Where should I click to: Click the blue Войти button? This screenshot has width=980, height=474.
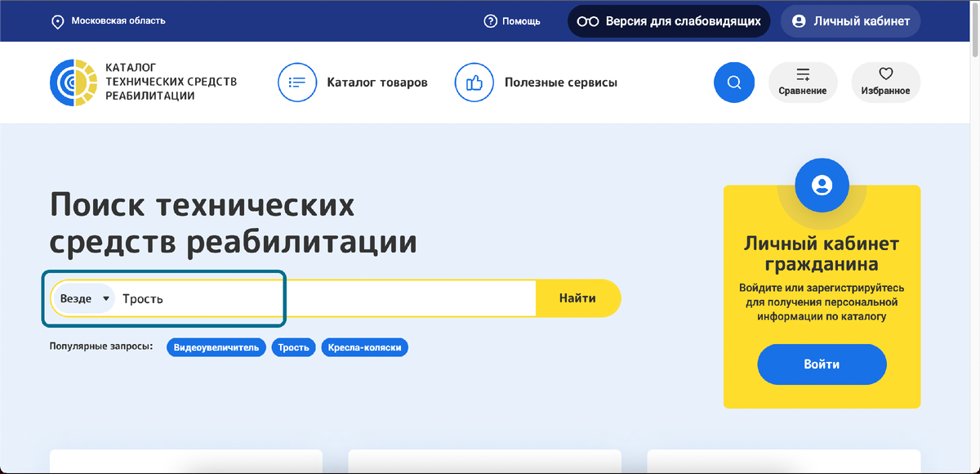(x=822, y=364)
